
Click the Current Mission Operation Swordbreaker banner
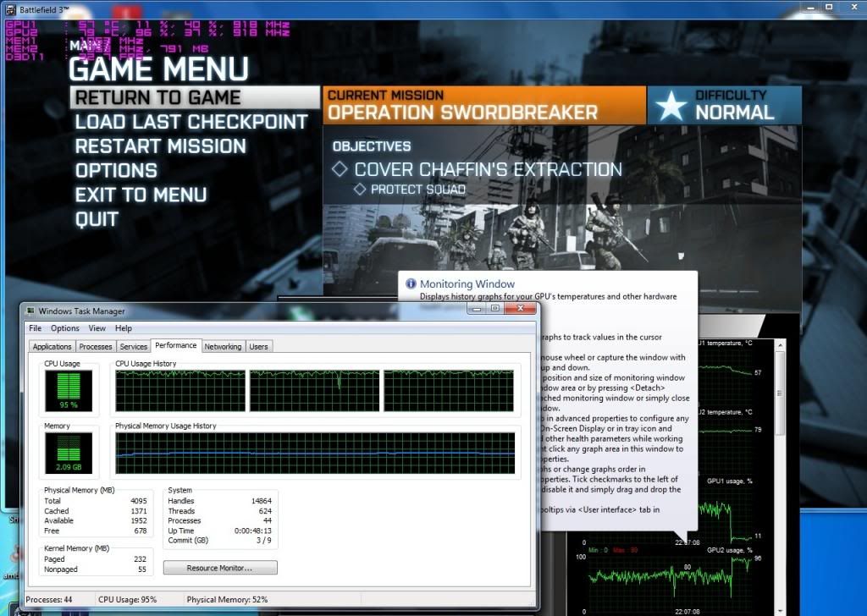[x=484, y=105]
